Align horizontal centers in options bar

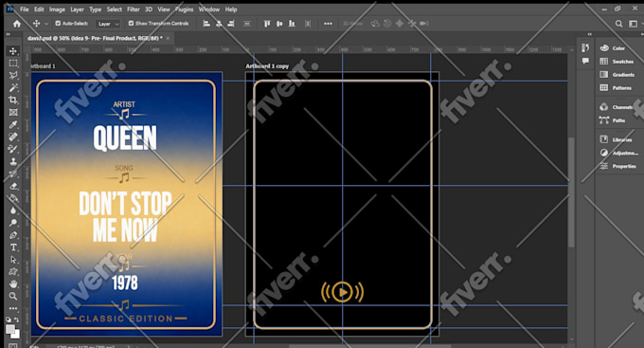(219, 24)
